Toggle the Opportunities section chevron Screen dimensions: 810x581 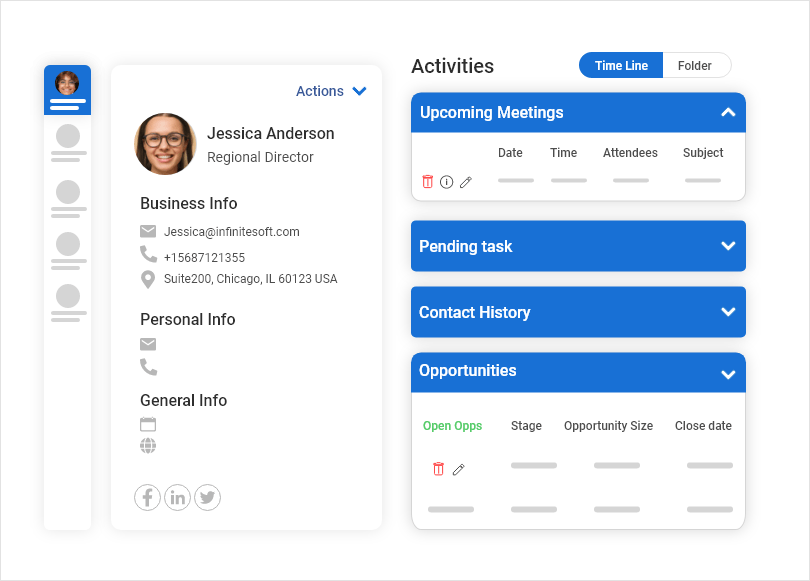(728, 374)
